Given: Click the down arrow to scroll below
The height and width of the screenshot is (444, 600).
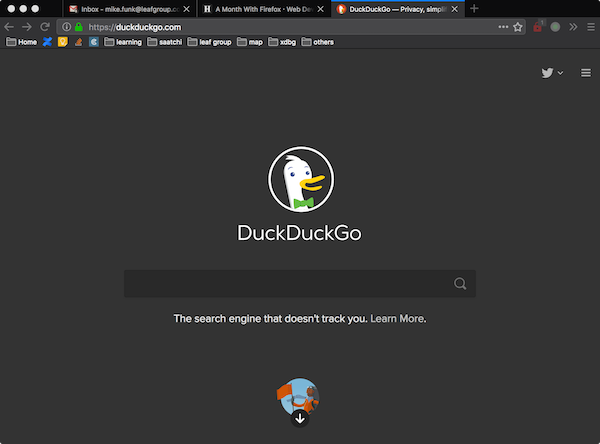Looking at the screenshot, I should click(x=300, y=418).
